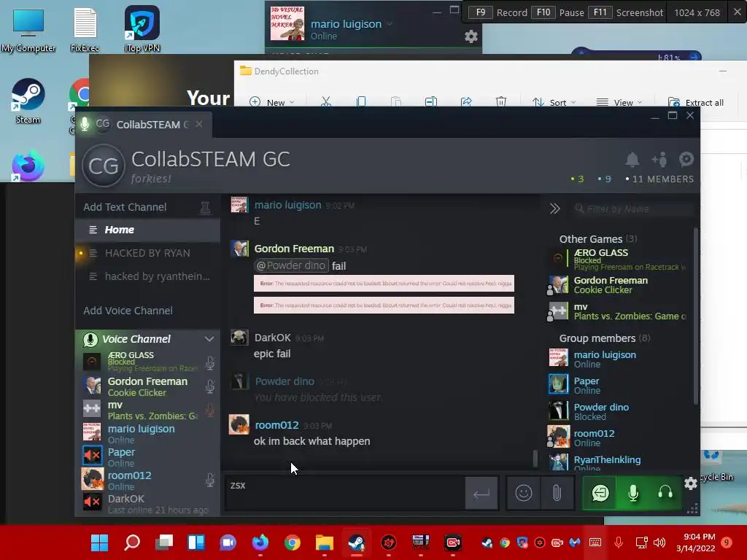Open Steam desktop shortcut

(x=28, y=101)
